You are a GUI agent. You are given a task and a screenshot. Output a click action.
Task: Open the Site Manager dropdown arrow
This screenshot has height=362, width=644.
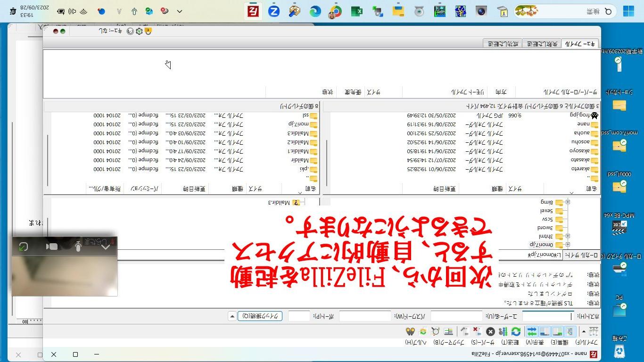pyautogui.click(x=584, y=332)
